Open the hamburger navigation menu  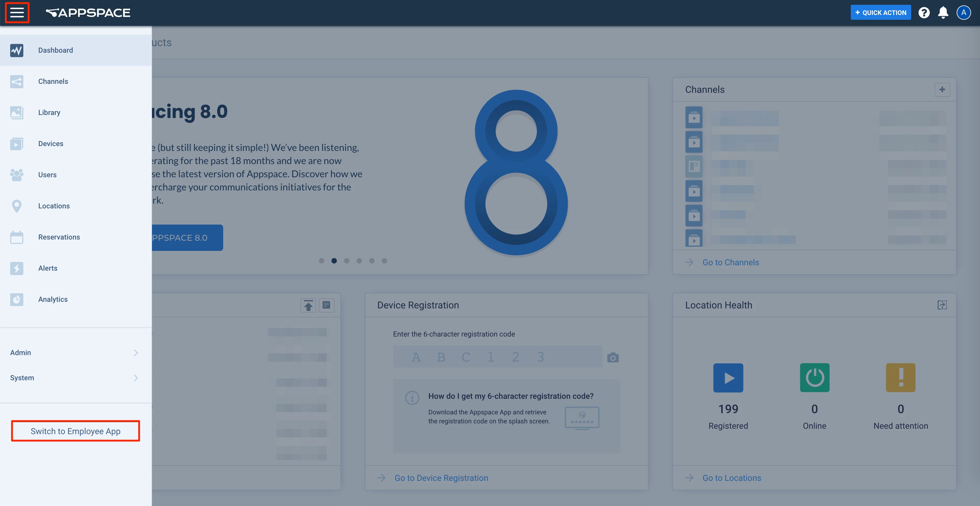17,13
